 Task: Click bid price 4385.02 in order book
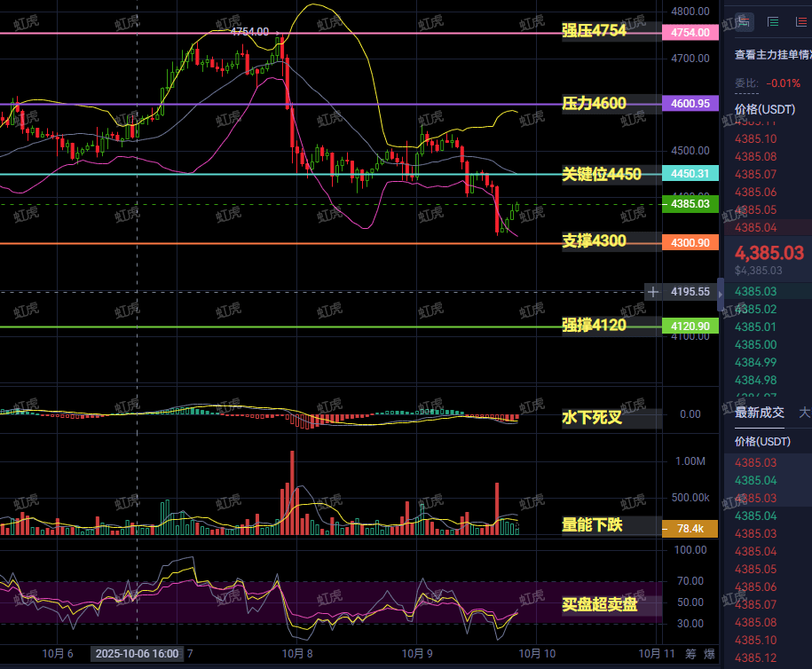pos(755,309)
